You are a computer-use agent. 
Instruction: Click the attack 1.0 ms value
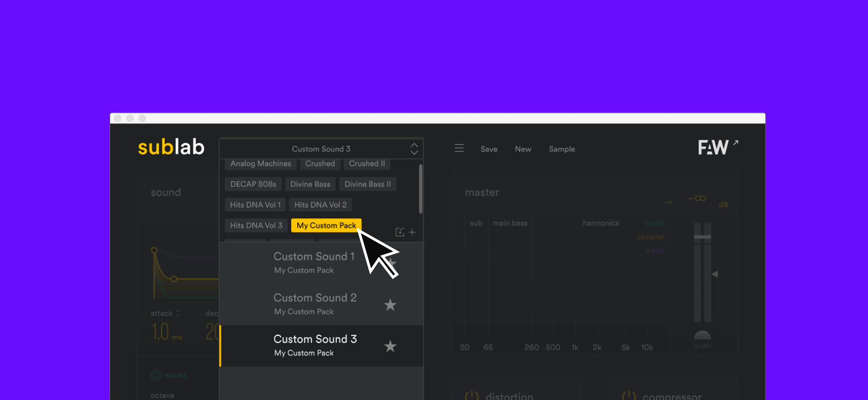point(166,332)
